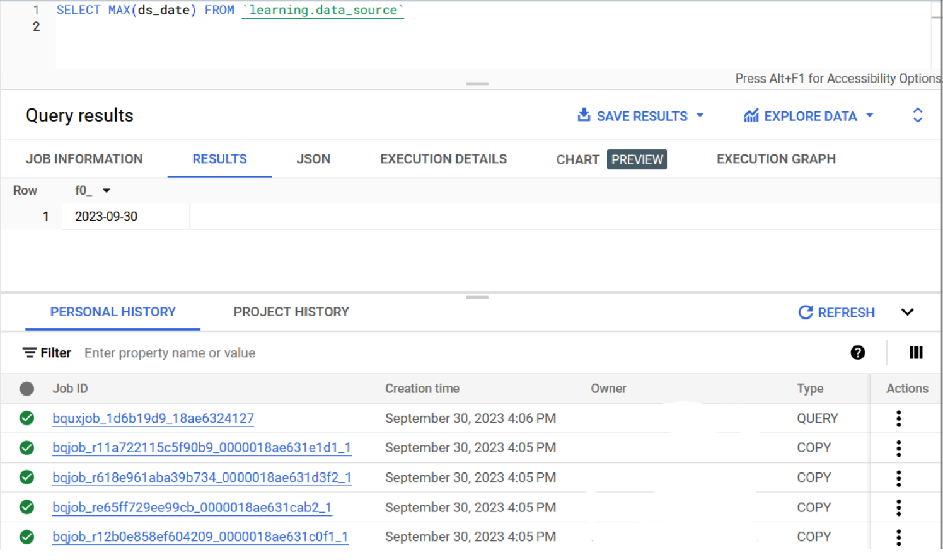
Task: Click the Save Results download icon
Action: pyautogui.click(x=584, y=115)
